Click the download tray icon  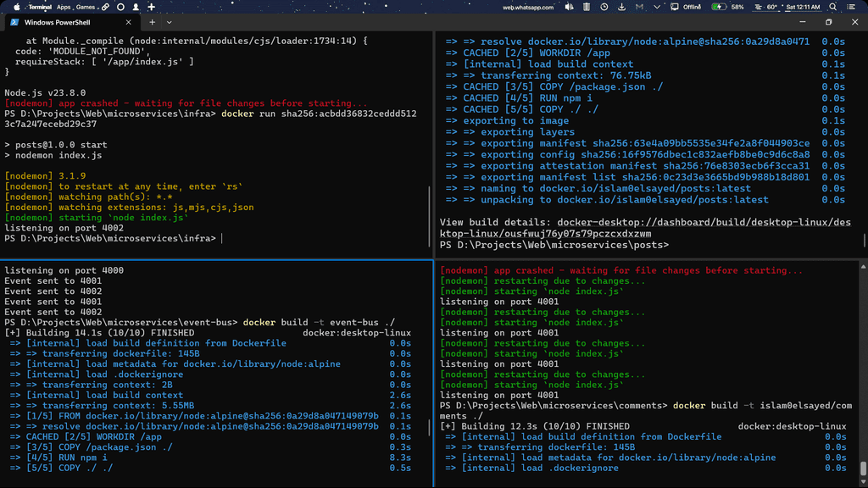click(621, 7)
